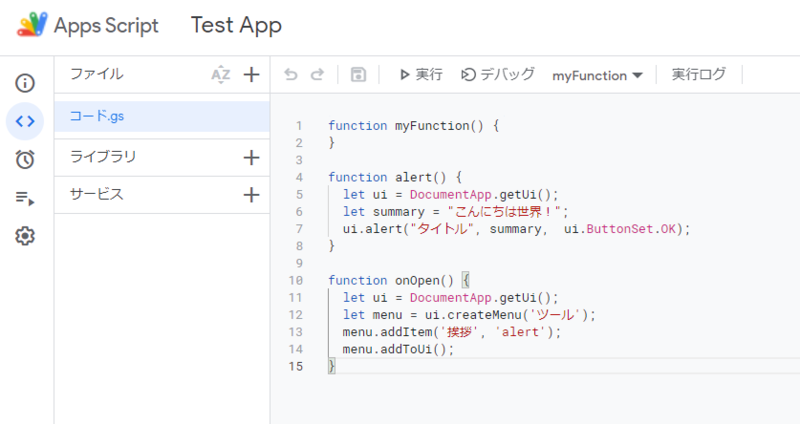Click DocumentApp in line 5
The height and width of the screenshot is (424, 800).
(451, 194)
